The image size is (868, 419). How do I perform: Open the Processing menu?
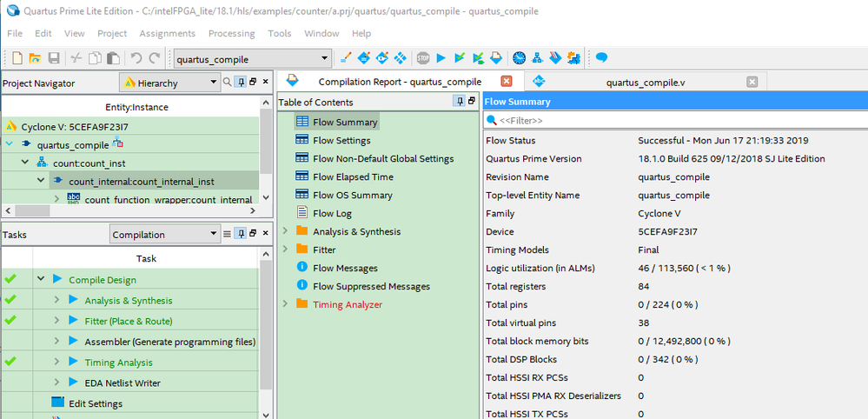point(231,33)
